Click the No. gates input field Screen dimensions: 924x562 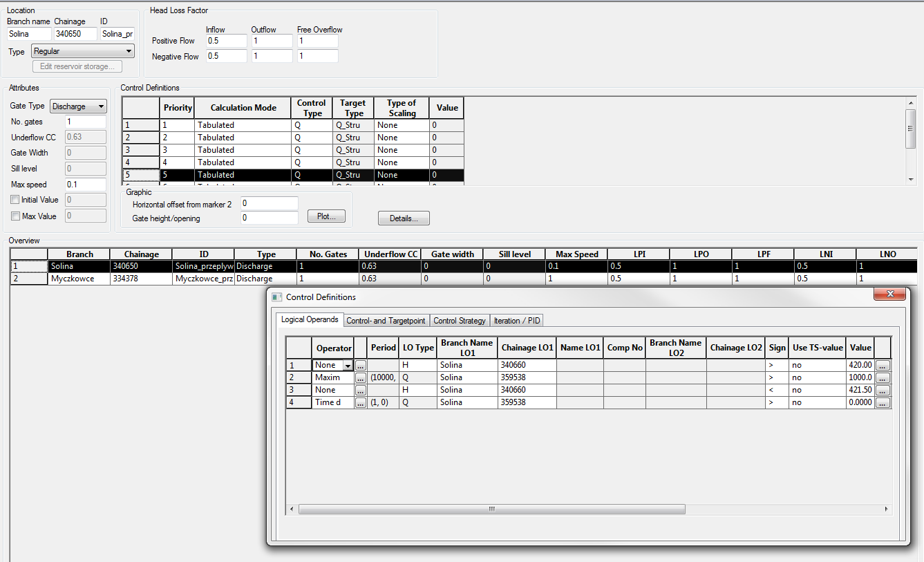point(86,122)
